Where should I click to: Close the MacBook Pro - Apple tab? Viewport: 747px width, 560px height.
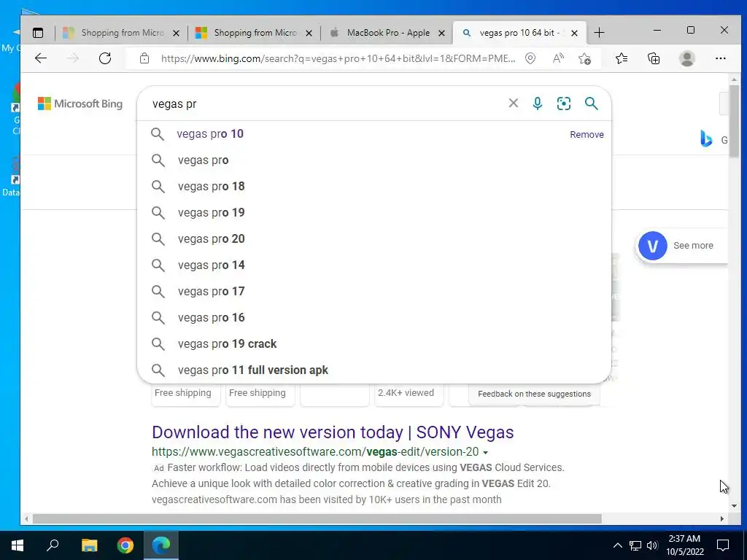(x=441, y=33)
